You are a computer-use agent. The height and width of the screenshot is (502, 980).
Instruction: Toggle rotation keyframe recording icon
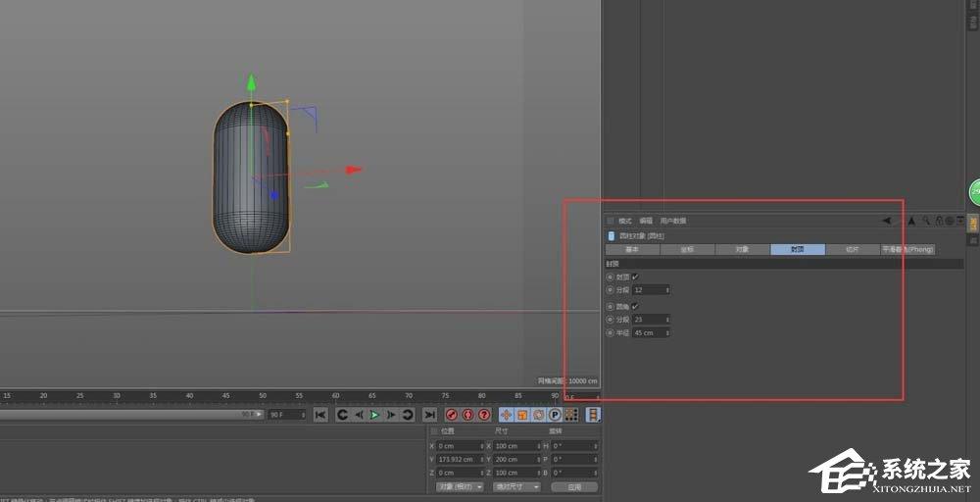[538, 415]
